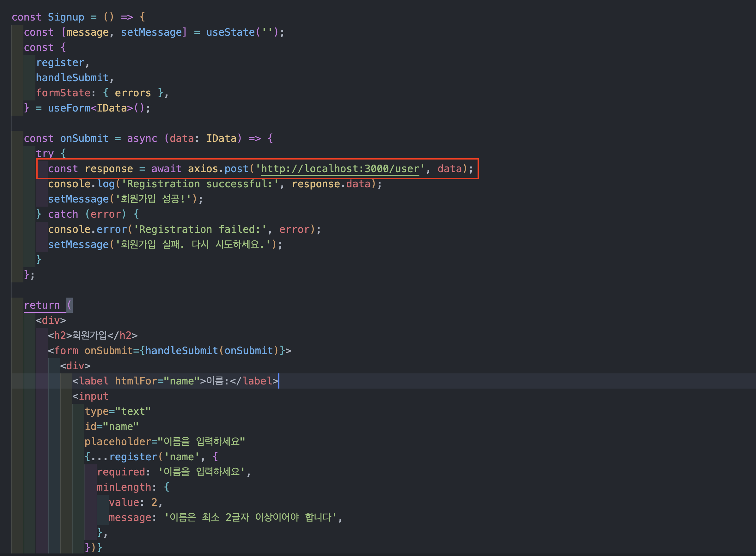This screenshot has width=756, height=556.
Task: Click the return keyword
Action: pos(42,305)
